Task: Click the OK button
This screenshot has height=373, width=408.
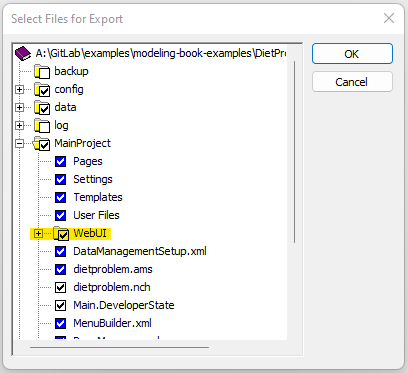Action: tap(352, 54)
